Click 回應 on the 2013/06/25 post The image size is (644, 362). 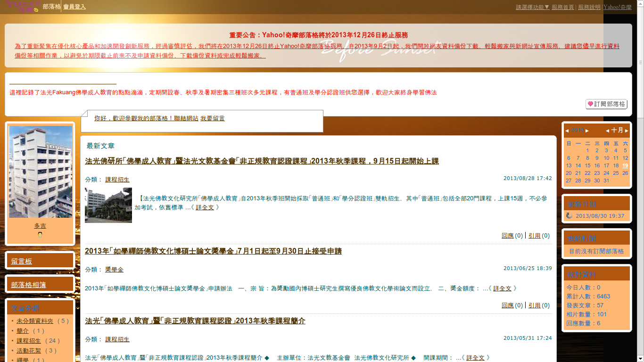(x=508, y=305)
